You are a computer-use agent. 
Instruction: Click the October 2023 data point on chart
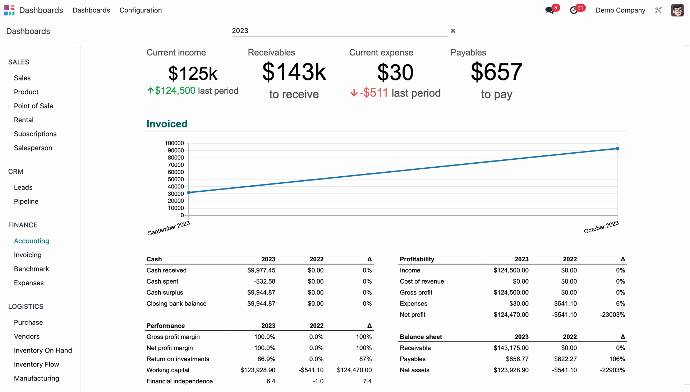[x=617, y=149]
